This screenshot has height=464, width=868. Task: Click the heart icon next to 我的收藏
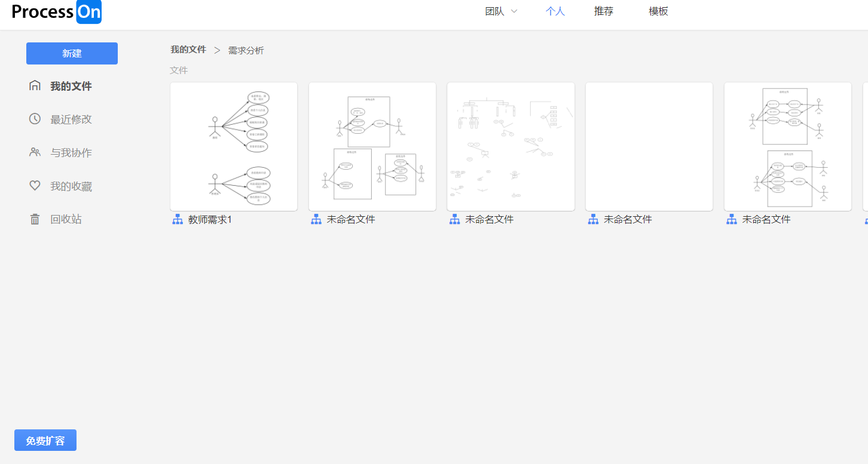[x=35, y=186]
